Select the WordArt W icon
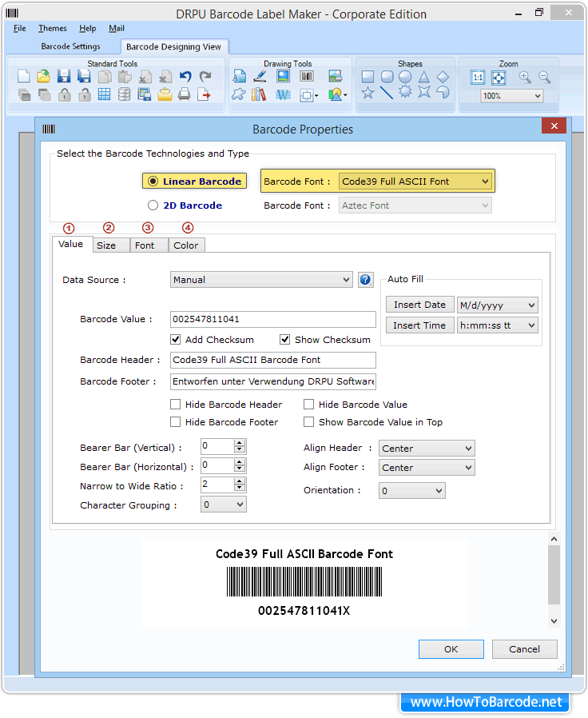The image size is (588, 718). (x=284, y=95)
